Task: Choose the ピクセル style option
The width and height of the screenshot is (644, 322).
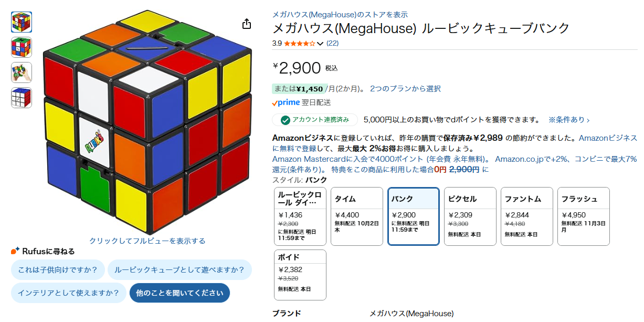Action: (470, 216)
